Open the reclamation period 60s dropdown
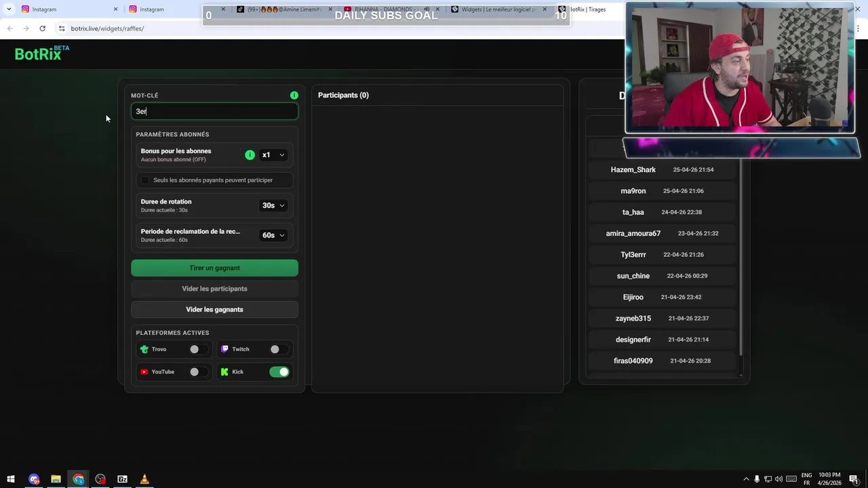Screen dimensions: 868x488 (x=273, y=235)
